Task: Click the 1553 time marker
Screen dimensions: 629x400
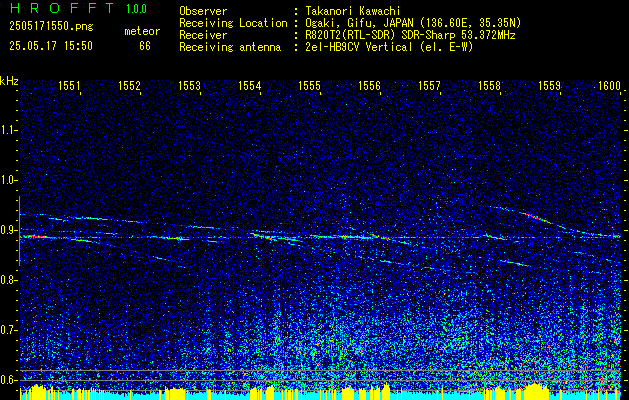Action: click(189, 85)
